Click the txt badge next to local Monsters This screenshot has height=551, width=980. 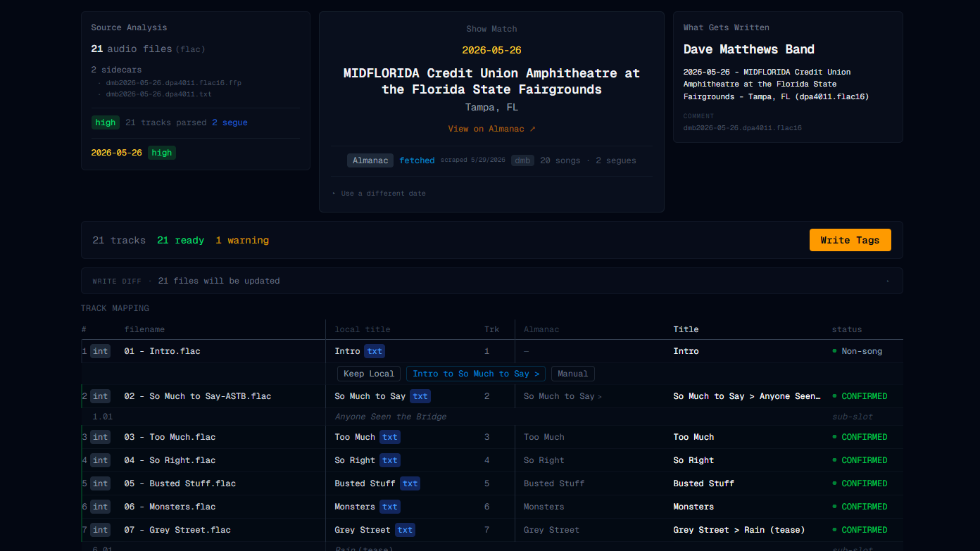click(x=390, y=507)
